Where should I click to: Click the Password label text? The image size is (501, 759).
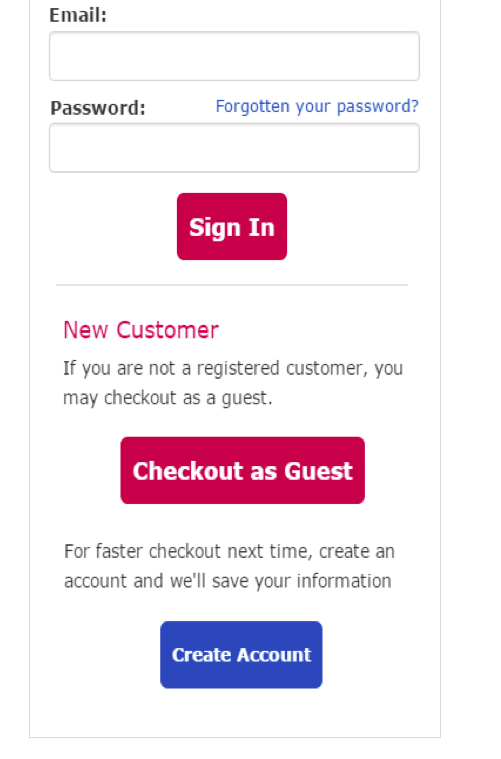click(98, 107)
